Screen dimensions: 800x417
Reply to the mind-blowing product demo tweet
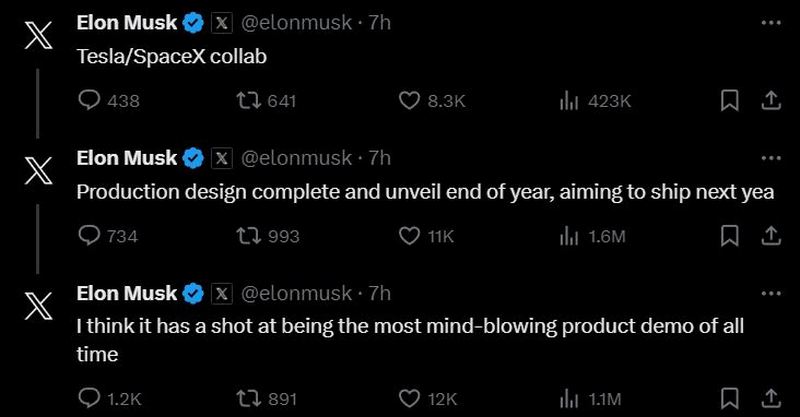pyautogui.click(x=90, y=399)
